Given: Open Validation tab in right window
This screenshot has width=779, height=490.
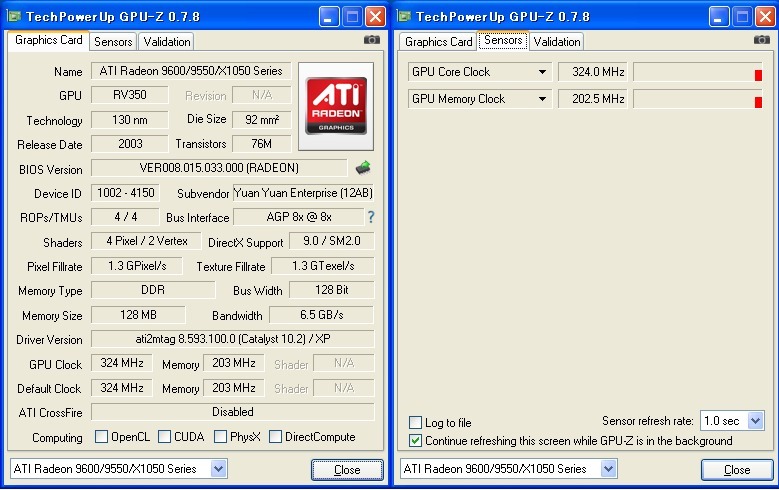Looking at the screenshot, I should coord(557,42).
